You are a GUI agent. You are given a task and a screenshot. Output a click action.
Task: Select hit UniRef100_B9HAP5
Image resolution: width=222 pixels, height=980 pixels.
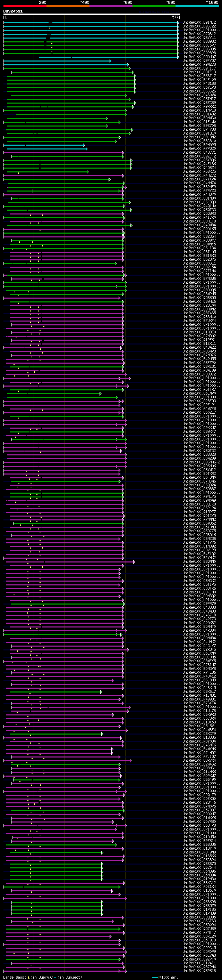(199, 145)
